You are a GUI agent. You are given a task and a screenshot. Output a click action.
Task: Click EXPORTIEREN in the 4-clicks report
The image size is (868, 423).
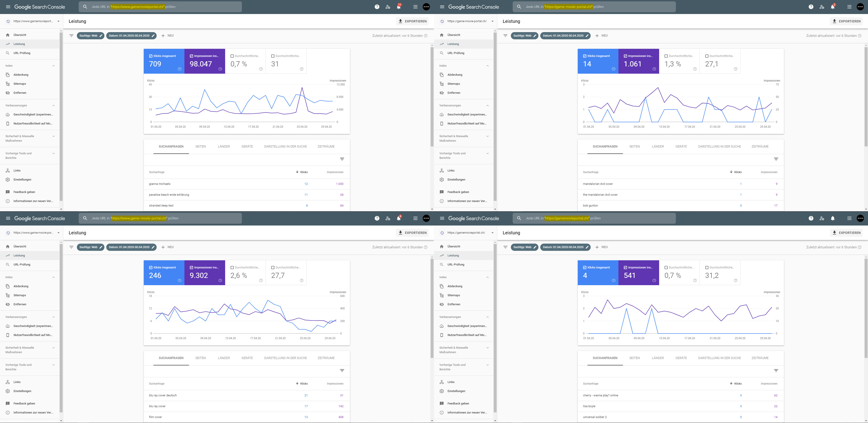[x=847, y=233]
